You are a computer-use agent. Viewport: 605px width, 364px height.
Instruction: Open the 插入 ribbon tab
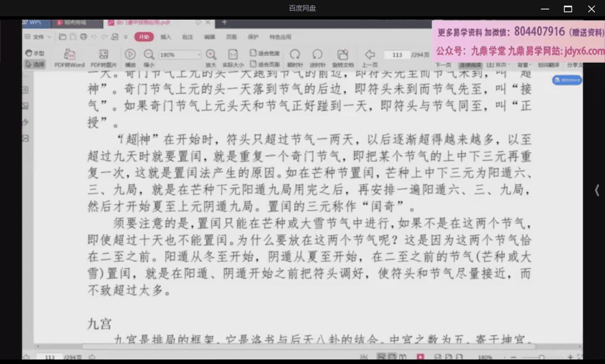coord(166,37)
